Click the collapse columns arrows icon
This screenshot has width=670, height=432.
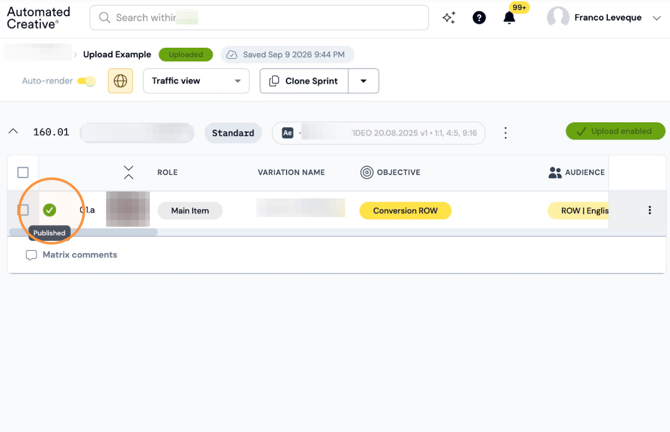point(129,172)
